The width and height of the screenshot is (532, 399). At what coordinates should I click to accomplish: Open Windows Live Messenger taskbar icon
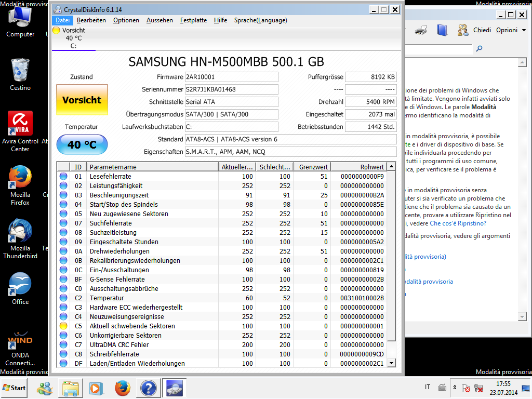pyautogui.click(x=45, y=388)
